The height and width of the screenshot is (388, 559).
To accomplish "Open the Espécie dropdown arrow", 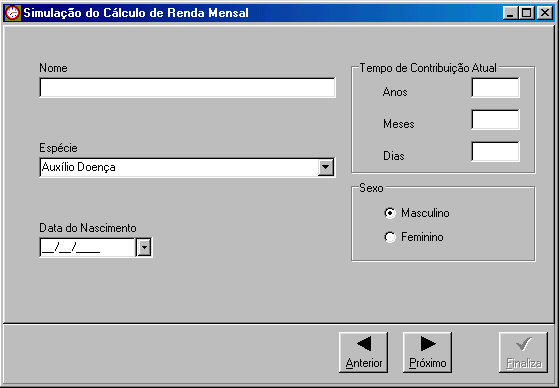I will (326, 167).
